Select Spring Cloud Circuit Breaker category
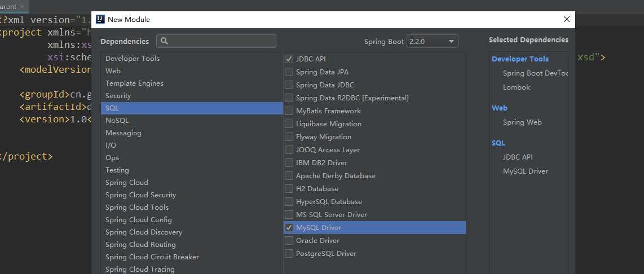 click(192, 257)
